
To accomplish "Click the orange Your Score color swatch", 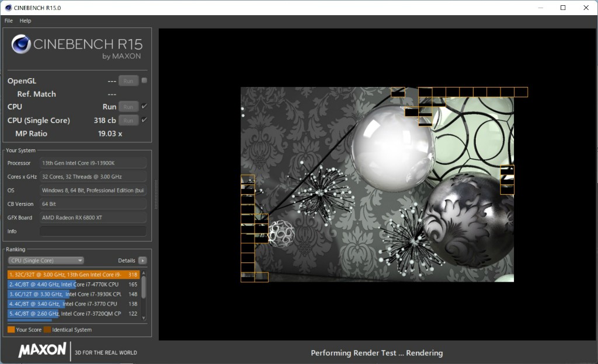I will click(x=11, y=330).
